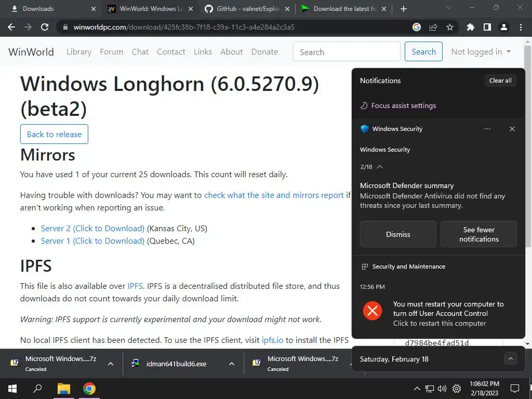The height and width of the screenshot is (399, 532).
Task: Click the Search button
Action: click(423, 51)
